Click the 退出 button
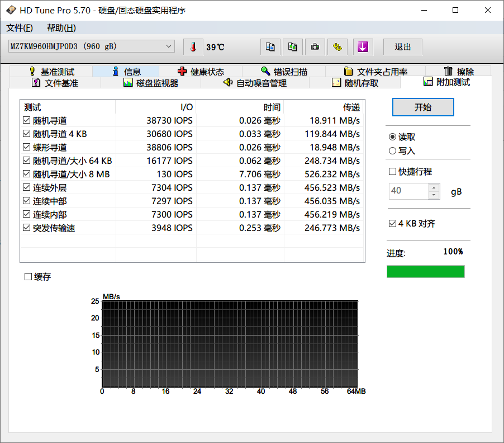 pyautogui.click(x=403, y=47)
